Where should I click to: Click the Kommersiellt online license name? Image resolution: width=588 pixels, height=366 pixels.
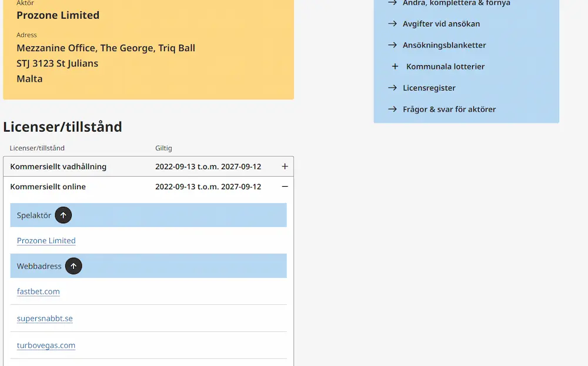coord(48,187)
